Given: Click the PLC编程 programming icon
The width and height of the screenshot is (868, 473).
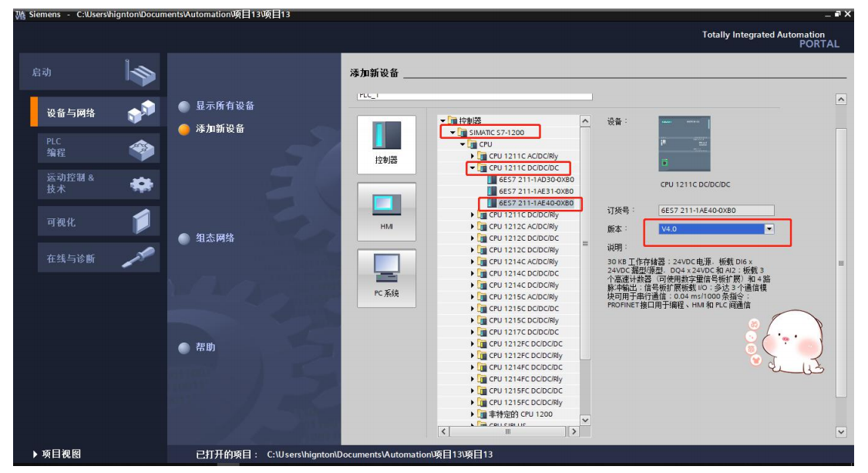Looking at the screenshot, I should coord(141,148).
